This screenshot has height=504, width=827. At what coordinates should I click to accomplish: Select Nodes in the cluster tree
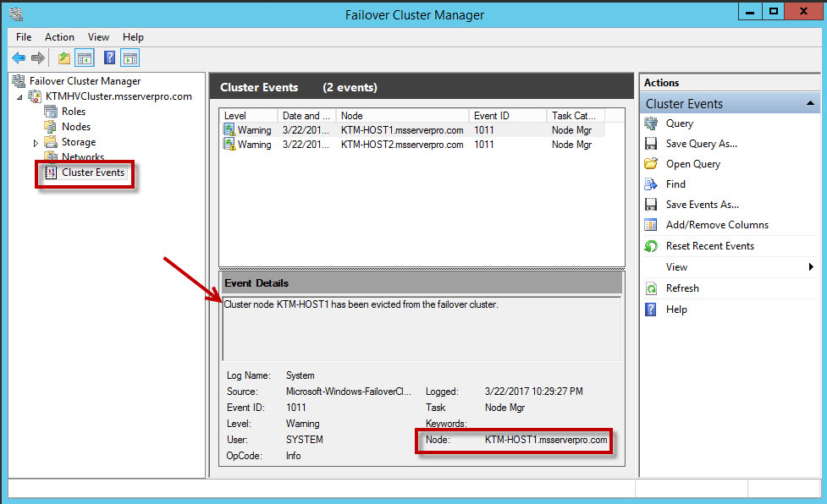[x=76, y=126]
